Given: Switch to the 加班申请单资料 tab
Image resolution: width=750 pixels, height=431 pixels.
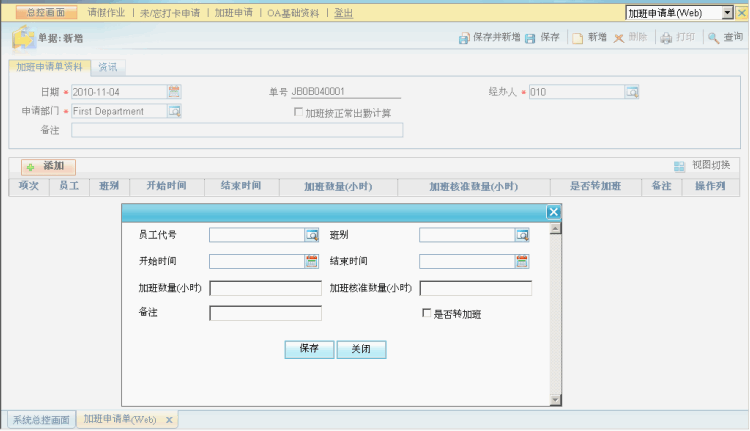Looking at the screenshot, I should pos(49,67).
